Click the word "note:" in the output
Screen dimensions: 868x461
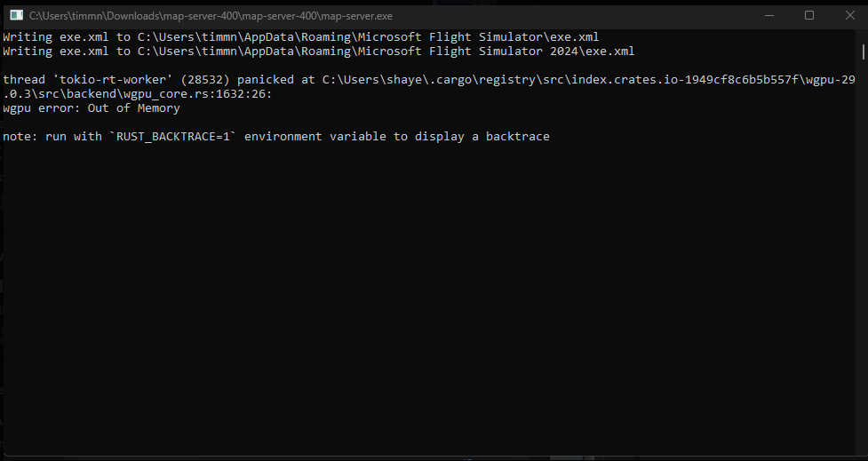click(x=20, y=136)
